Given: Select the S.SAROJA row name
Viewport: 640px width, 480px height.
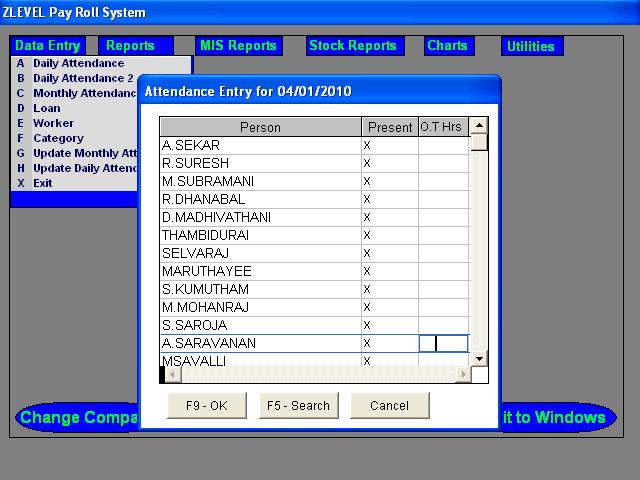Looking at the screenshot, I should 194,325.
